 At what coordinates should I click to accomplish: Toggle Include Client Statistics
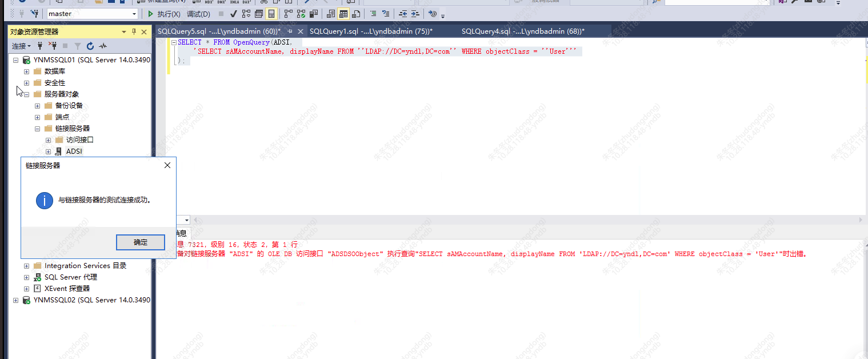pyautogui.click(x=313, y=14)
